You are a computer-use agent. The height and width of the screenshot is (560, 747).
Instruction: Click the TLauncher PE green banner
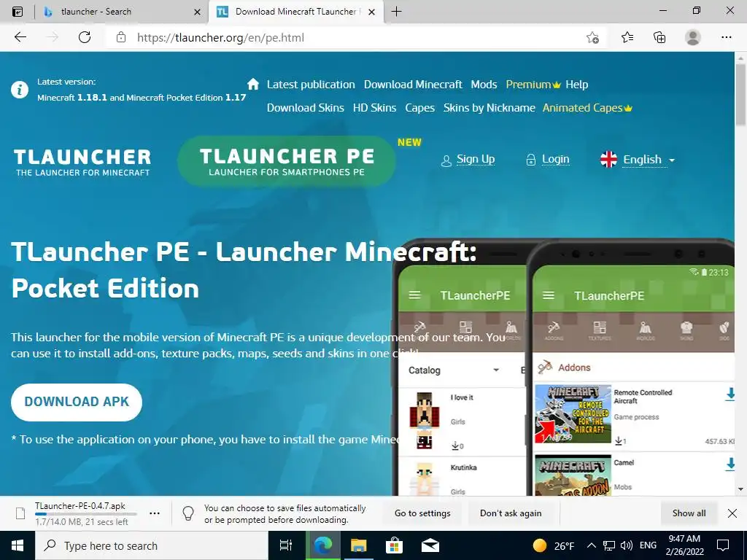tap(286, 161)
